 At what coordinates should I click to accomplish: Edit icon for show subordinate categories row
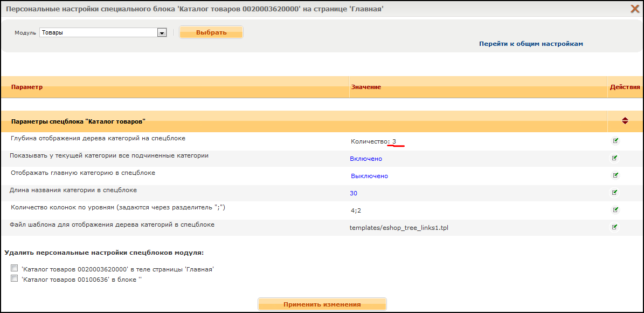point(615,158)
